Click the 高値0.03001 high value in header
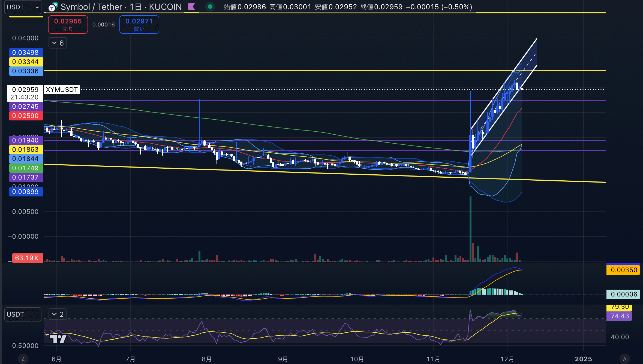 [x=290, y=7]
